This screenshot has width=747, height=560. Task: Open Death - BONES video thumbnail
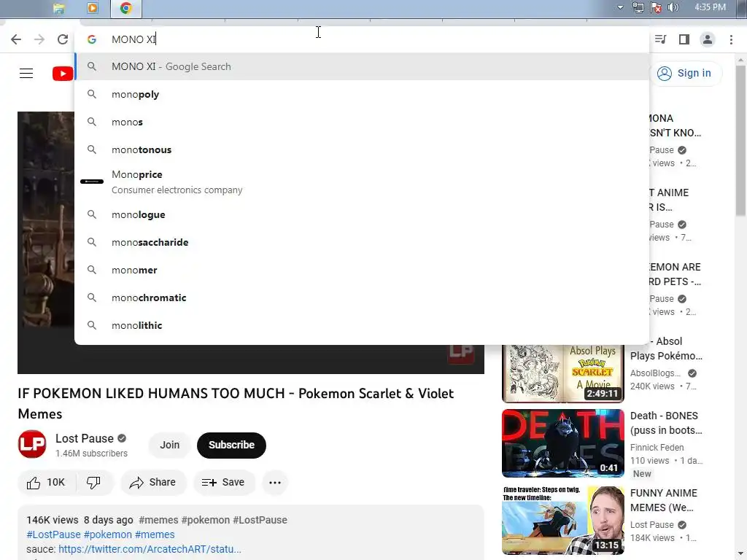563,443
